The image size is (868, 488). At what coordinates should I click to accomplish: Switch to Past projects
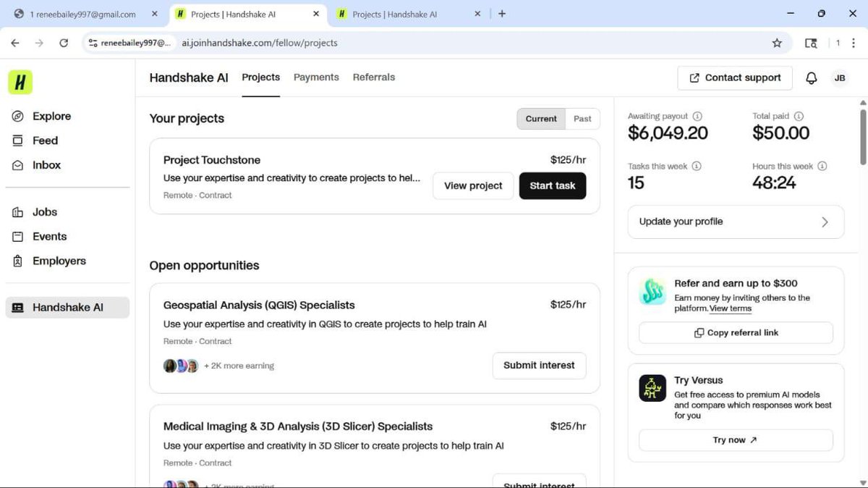tap(582, 119)
